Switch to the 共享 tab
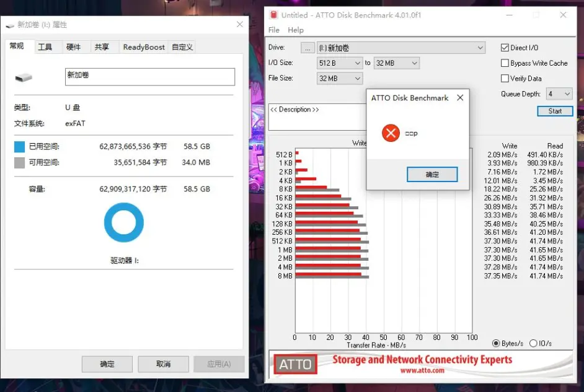The image size is (584, 392). coord(102,47)
